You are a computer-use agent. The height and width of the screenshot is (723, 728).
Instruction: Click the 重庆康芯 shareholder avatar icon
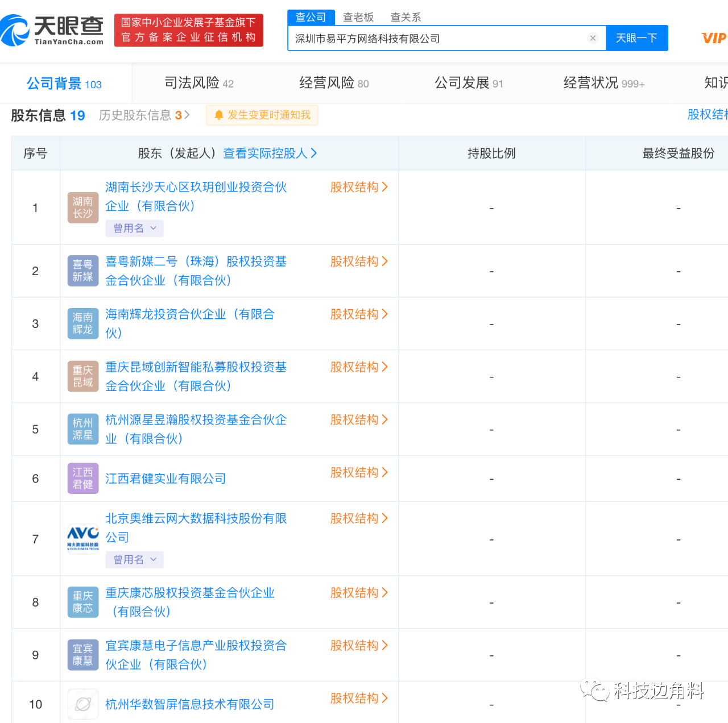(x=83, y=602)
